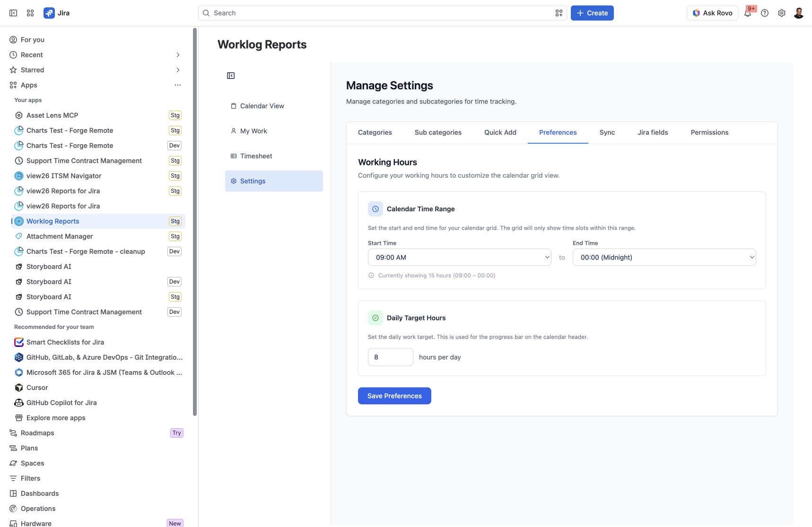Click the Attachment Manager app icon

19,236
